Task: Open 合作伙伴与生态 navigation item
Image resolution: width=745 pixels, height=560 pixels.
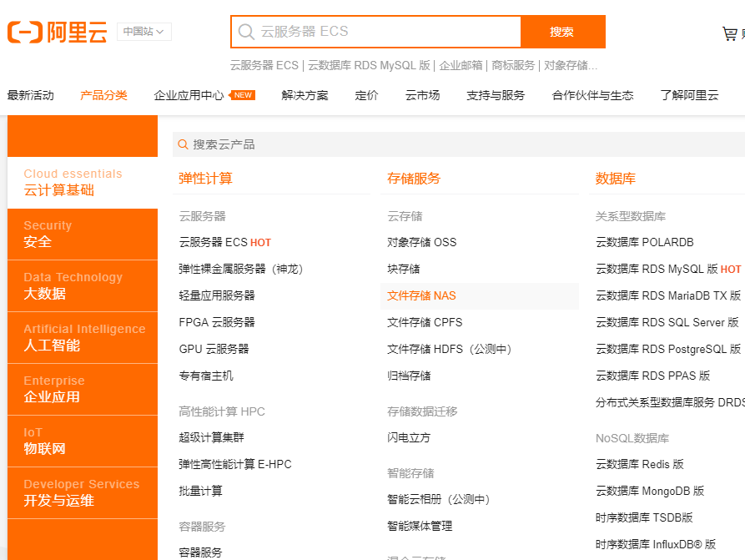Action: [592, 95]
